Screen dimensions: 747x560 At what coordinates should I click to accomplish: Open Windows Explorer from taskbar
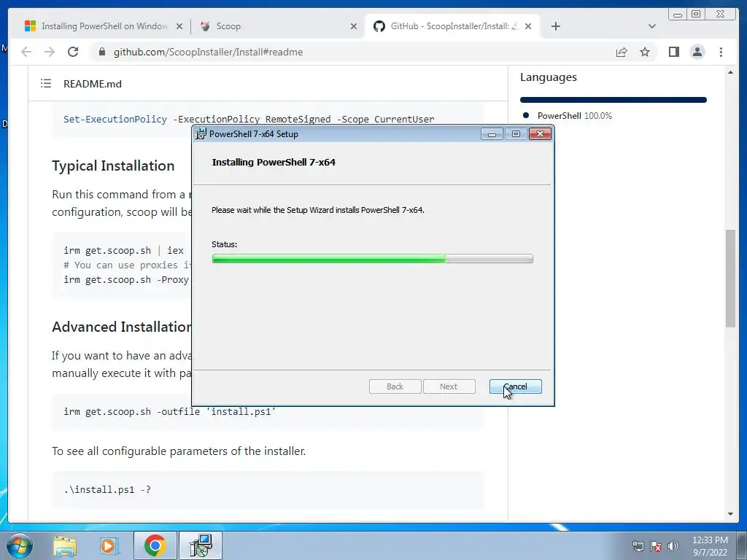point(65,545)
